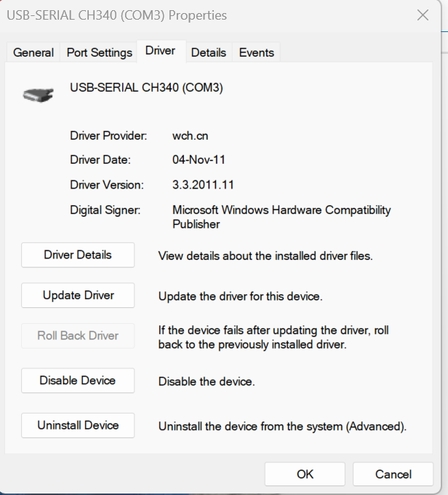448x495 pixels.
Task: View the Events tab
Action: pos(257,52)
